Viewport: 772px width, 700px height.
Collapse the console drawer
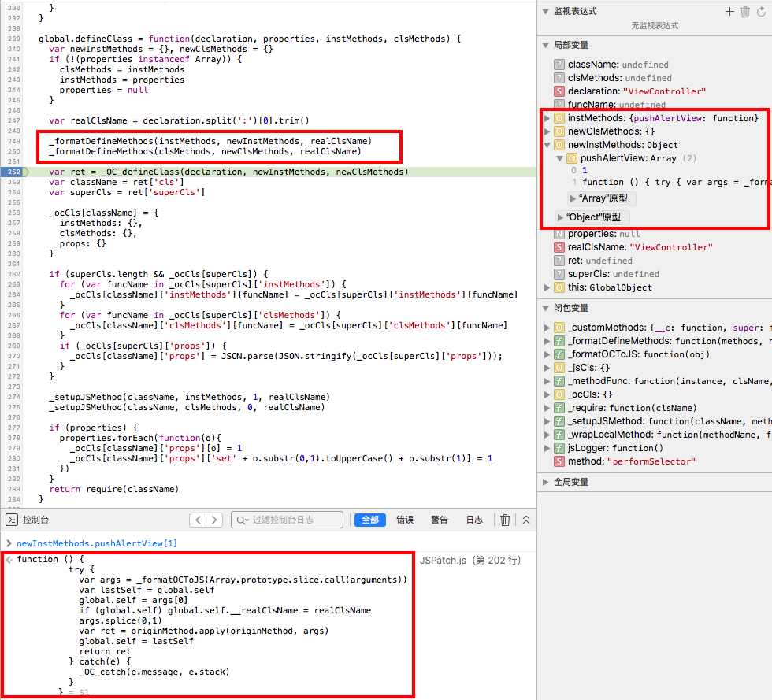(526, 520)
